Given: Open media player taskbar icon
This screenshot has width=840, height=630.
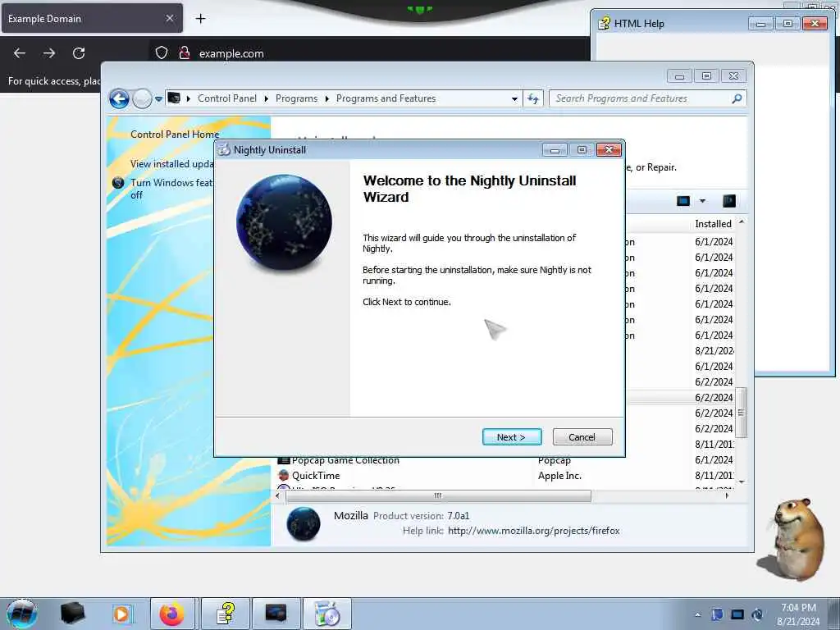Looking at the screenshot, I should point(121,614).
